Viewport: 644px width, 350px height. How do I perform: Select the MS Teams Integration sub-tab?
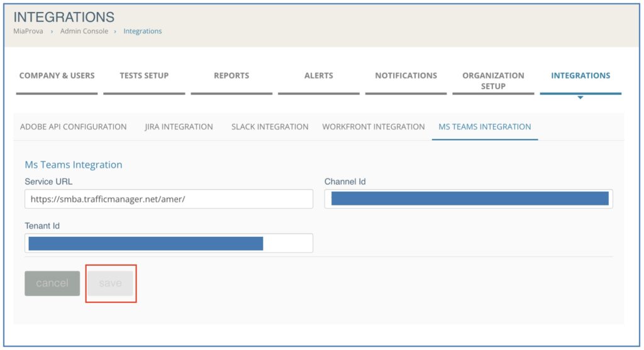point(485,127)
